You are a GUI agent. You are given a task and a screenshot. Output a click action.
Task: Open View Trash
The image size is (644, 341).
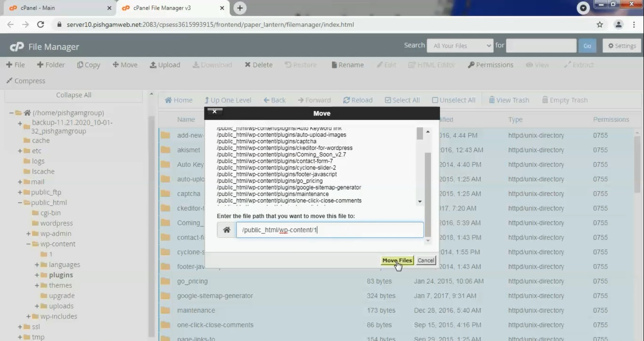point(509,100)
